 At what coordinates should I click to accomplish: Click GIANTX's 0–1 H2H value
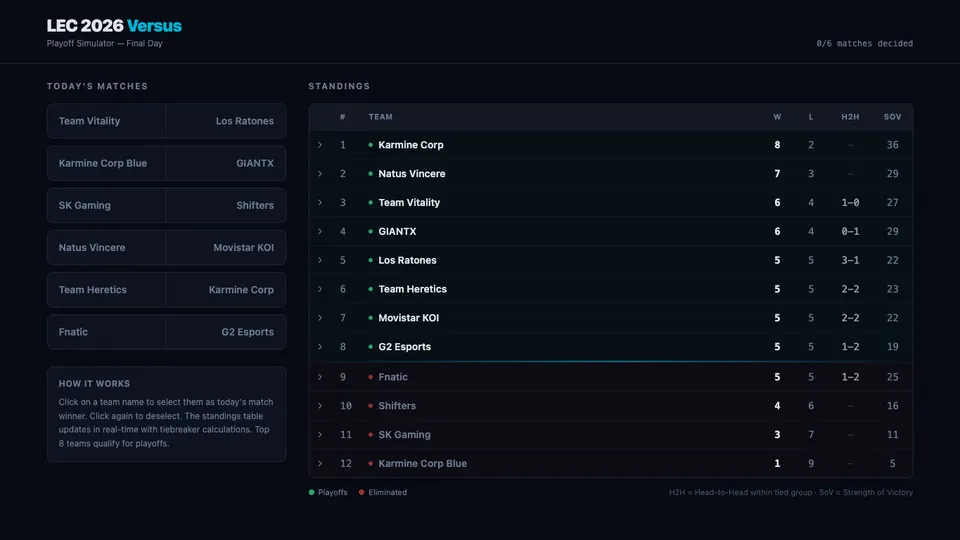850,231
